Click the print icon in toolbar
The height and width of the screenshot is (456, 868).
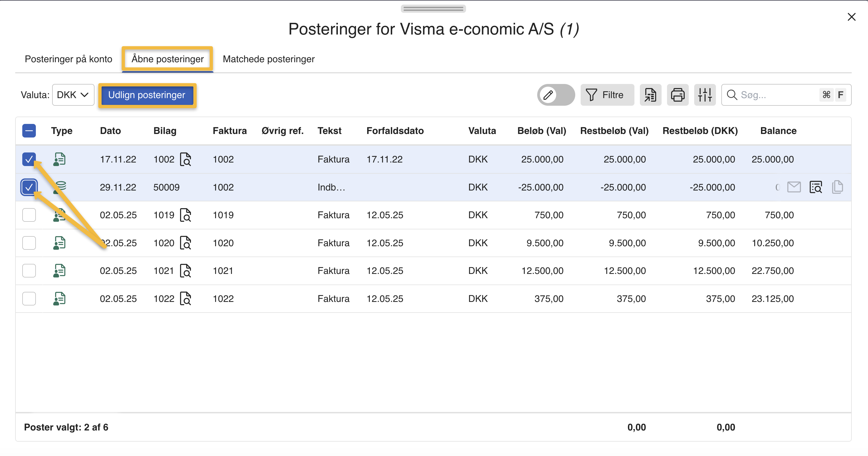point(678,95)
